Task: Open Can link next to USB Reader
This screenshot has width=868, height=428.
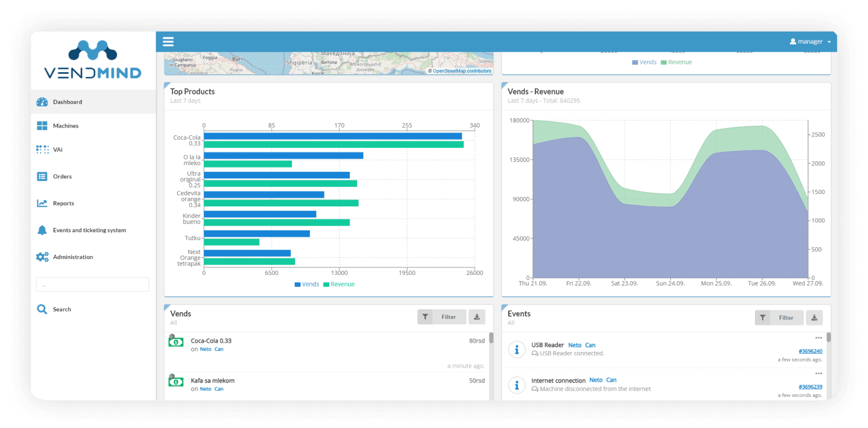Action: [590, 345]
